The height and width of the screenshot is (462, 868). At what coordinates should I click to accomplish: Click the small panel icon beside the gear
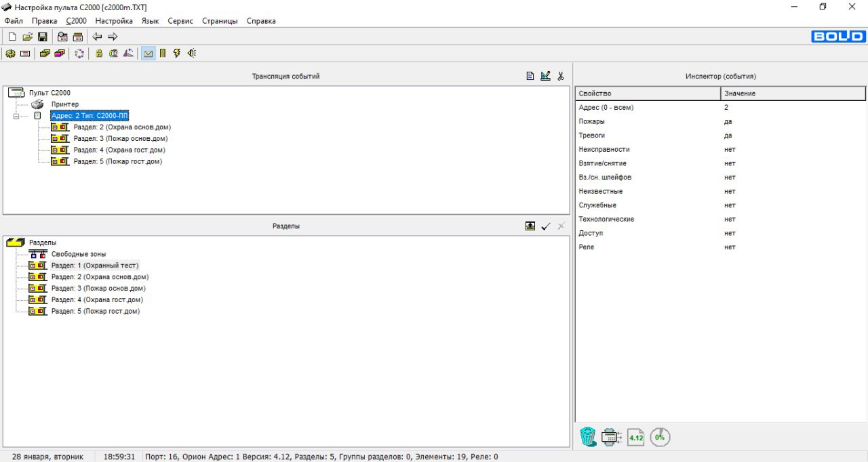coord(25,54)
